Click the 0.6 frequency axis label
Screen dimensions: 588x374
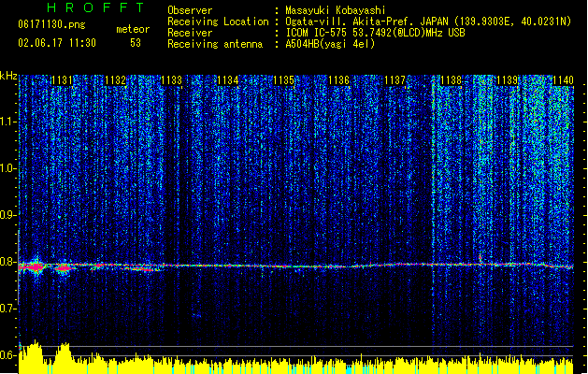tap(8, 355)
